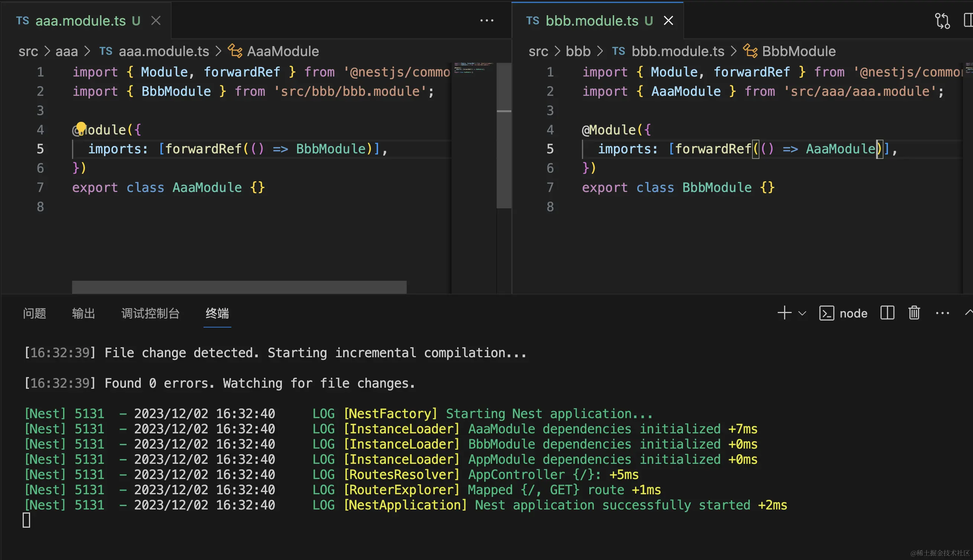Click 'bbb' folder breadcrumb
This screenshot has width=973, height=560.
578,51
